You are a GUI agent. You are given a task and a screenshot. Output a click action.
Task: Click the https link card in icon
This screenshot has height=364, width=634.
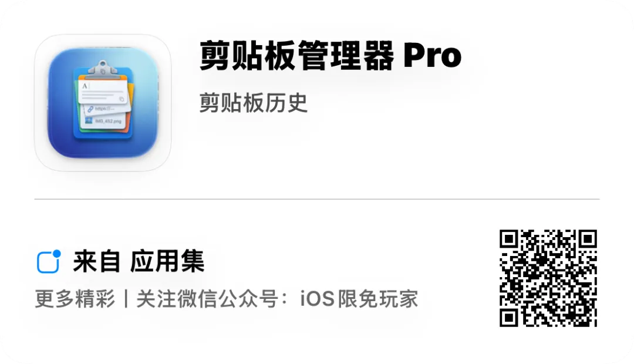(107, 109)
